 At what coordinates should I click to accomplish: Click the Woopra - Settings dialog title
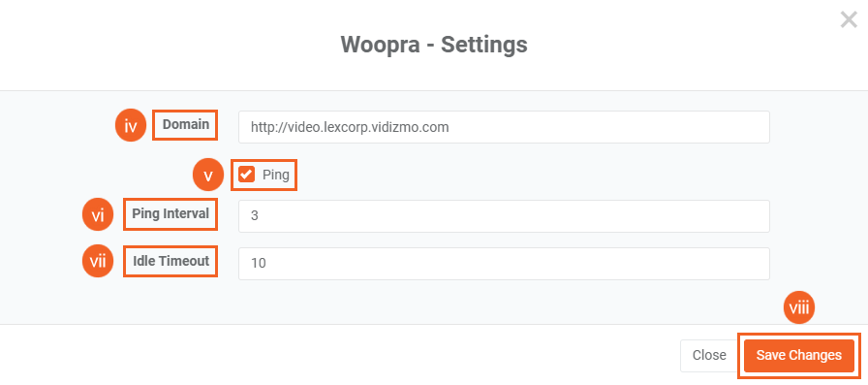click(434, 45)
